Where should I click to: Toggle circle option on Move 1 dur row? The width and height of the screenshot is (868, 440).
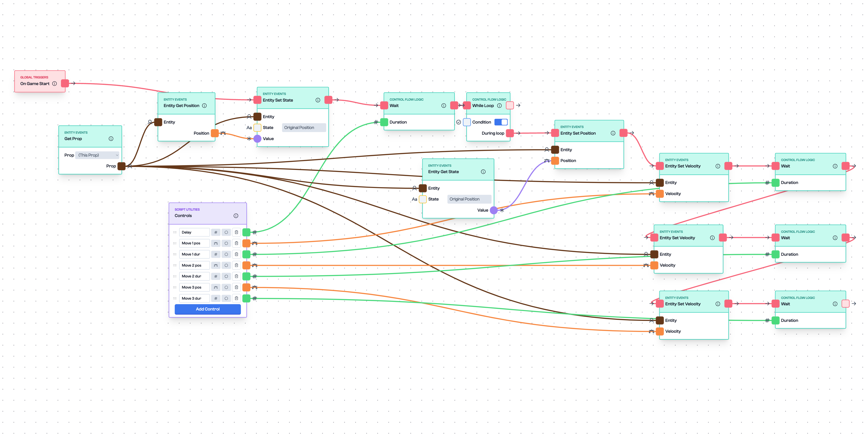226,255
